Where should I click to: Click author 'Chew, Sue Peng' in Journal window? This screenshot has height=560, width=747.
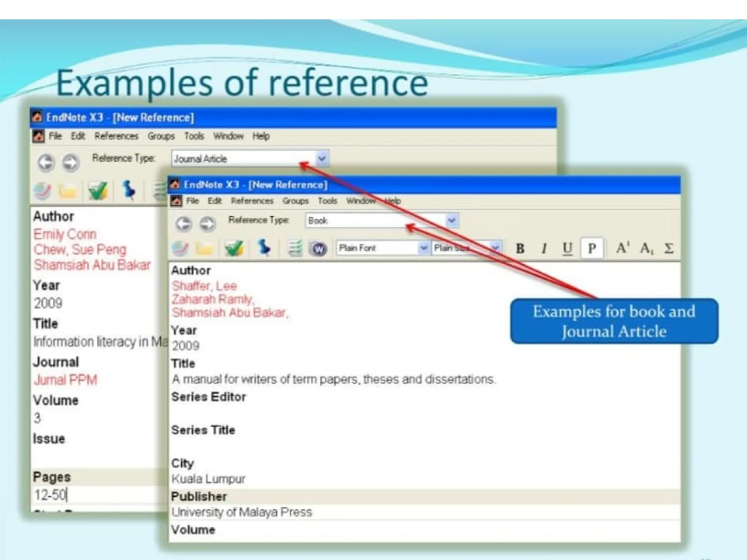pos(80,250)
